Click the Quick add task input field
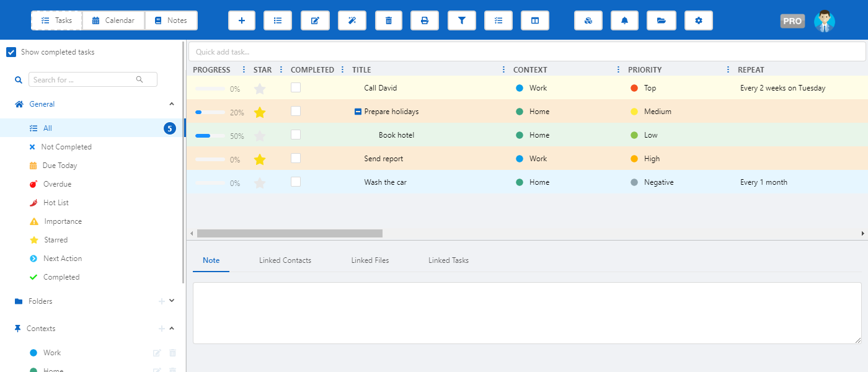The height and width of the screenshot is (372, 868). (x=526, y=52)
